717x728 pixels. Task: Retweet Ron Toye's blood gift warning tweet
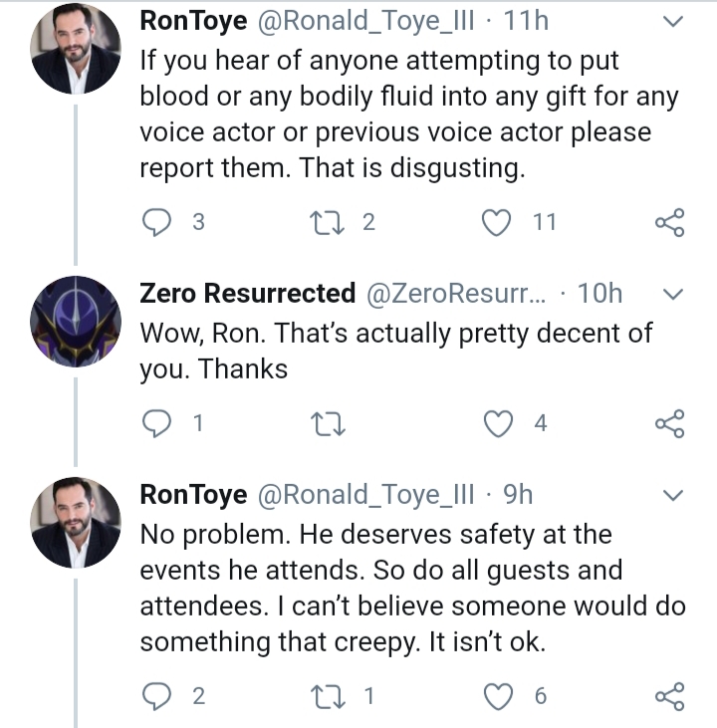[x=328, y=222]
